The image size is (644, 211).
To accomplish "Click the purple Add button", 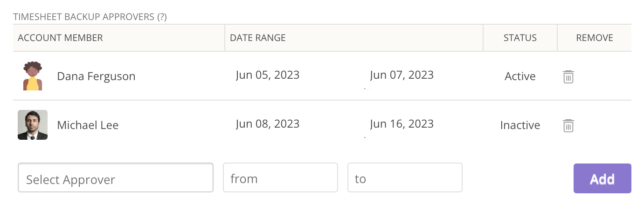I will pos(602,178).
